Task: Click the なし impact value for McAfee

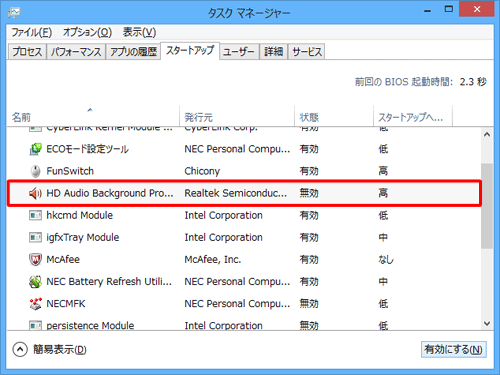Action: click(386, 259)
